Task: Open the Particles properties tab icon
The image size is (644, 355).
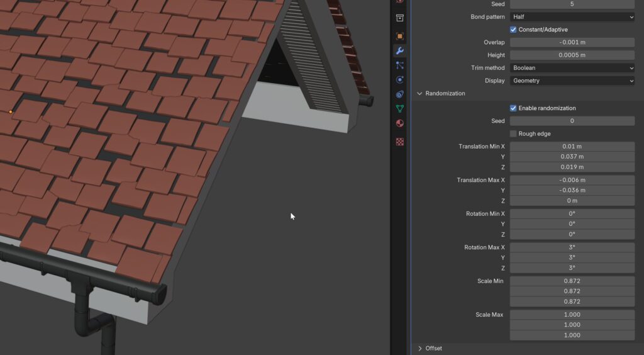Action: pos(399,65)
